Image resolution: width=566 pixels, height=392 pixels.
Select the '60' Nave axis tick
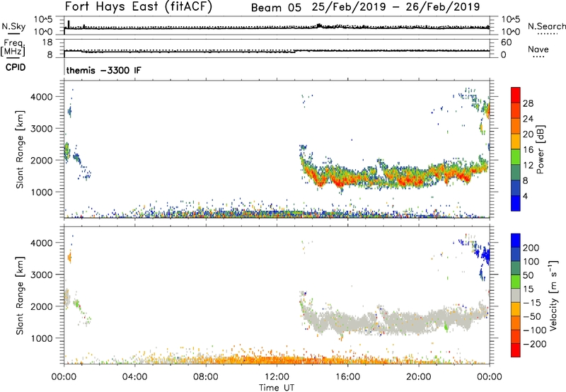coord(506,42)
